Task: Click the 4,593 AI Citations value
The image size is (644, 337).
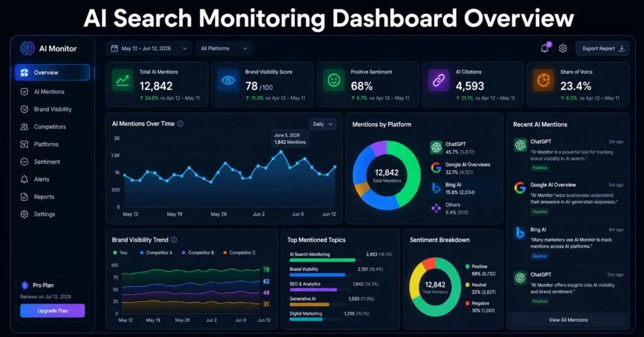Action: [470, 86]
